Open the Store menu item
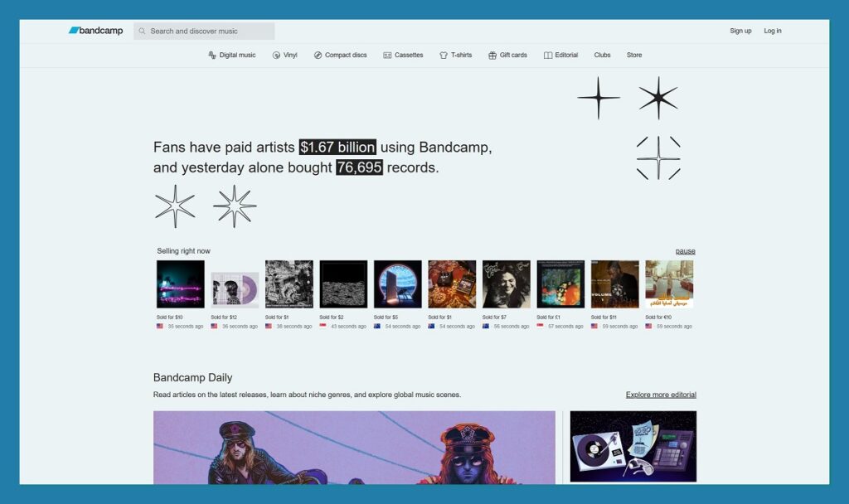 [x=634, y=56]
